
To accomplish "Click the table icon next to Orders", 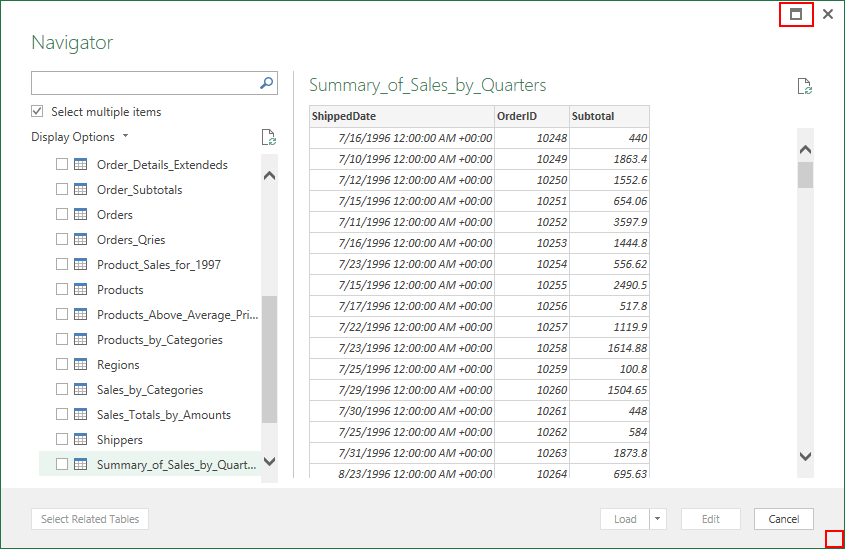I will [81, 215].
